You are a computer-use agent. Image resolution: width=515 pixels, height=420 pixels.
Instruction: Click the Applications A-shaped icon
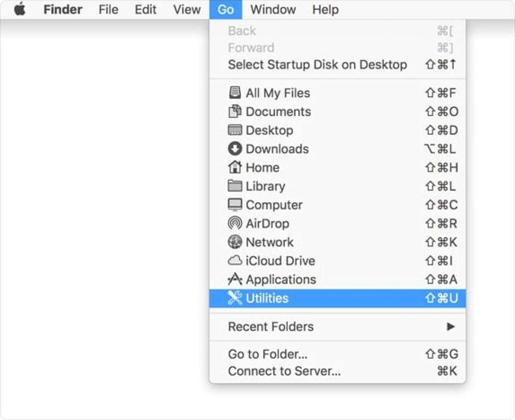tap(235, 279)
